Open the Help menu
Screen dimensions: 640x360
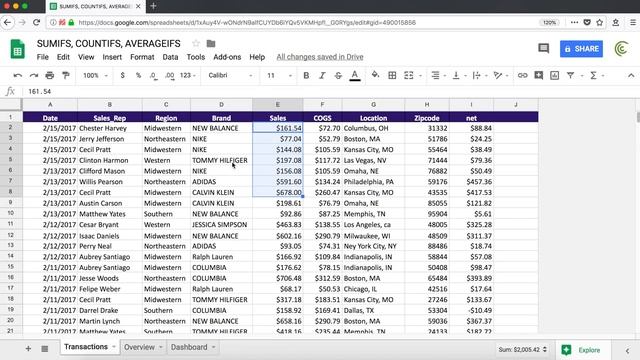point(257,57)
